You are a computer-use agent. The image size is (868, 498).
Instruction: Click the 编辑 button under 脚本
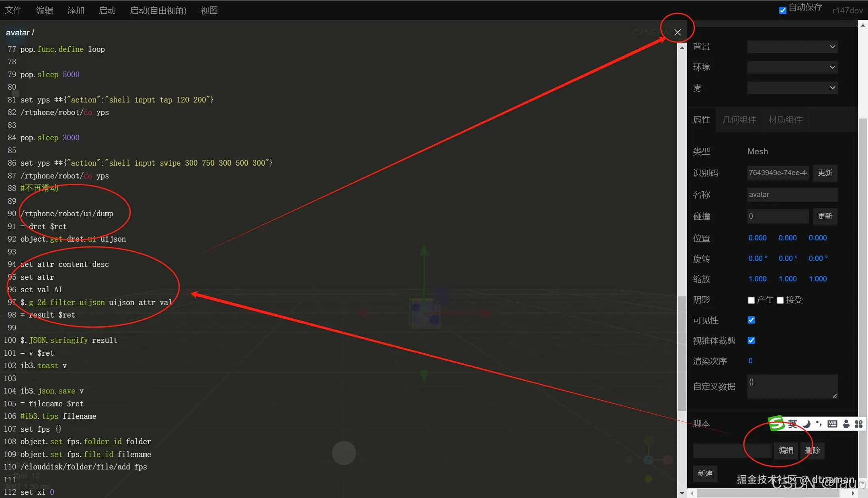(786, 451)
